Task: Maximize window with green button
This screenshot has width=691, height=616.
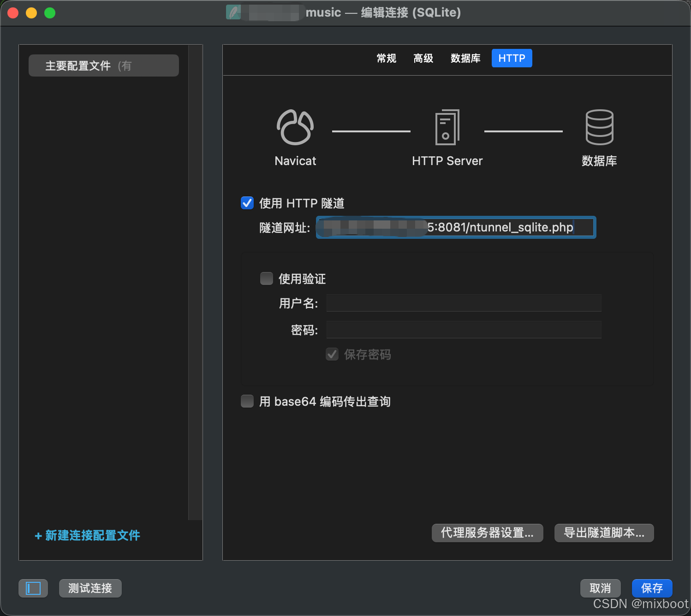Action: [50, 13]
